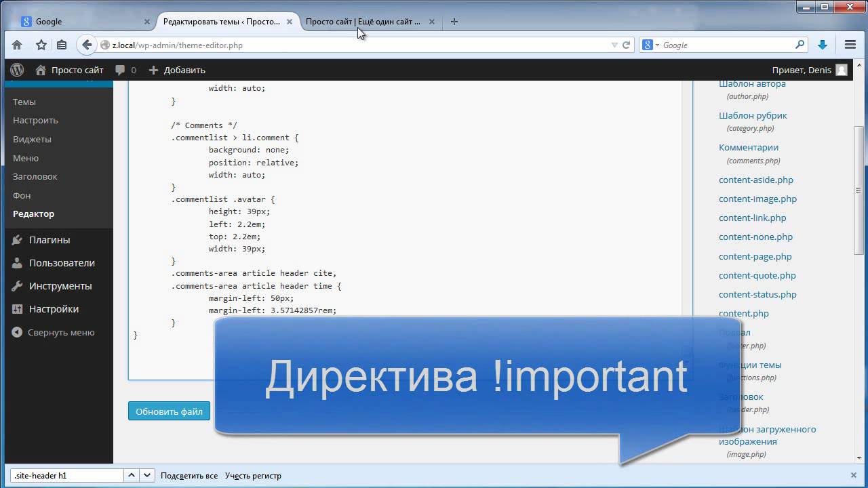Open content-quote.php file

tap(757, 275)
